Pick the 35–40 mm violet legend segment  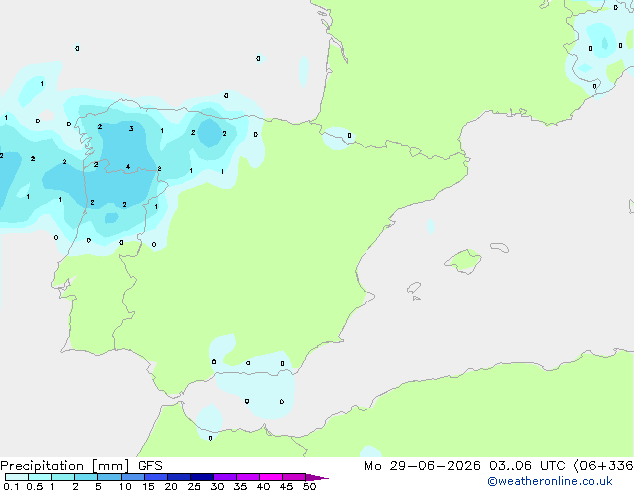click(x=248, y=477)
